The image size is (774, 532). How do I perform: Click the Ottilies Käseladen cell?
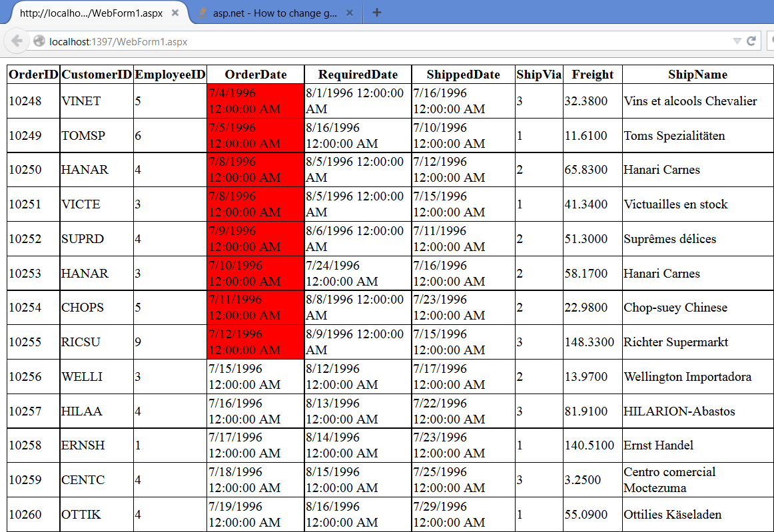[698, 514]
